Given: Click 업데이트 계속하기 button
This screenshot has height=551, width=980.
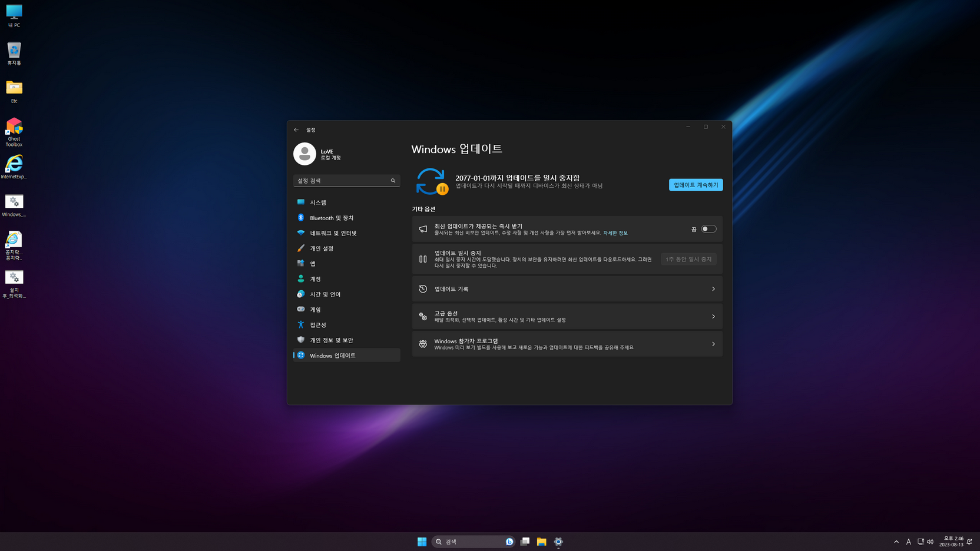Looking at the screenshot, I should tap(696, 185).
